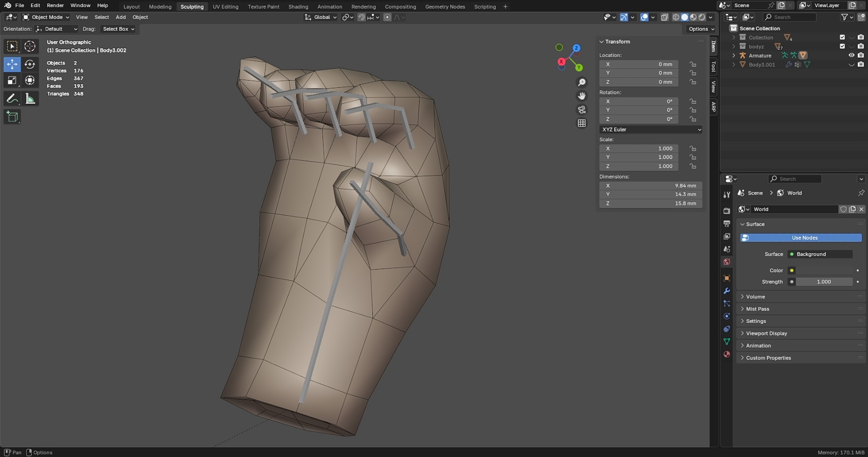The height and width of the screenshot is (457, 868).
Task: Toggle bodyz exclude checkbox in outliner
Action: (x=842, y=46)
